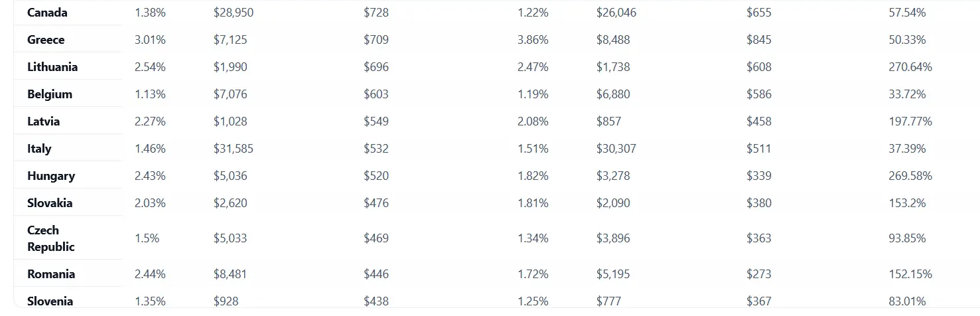Screen dimensions: 980x316
Task: Select the Greece country cell
Action: (46, 40)
